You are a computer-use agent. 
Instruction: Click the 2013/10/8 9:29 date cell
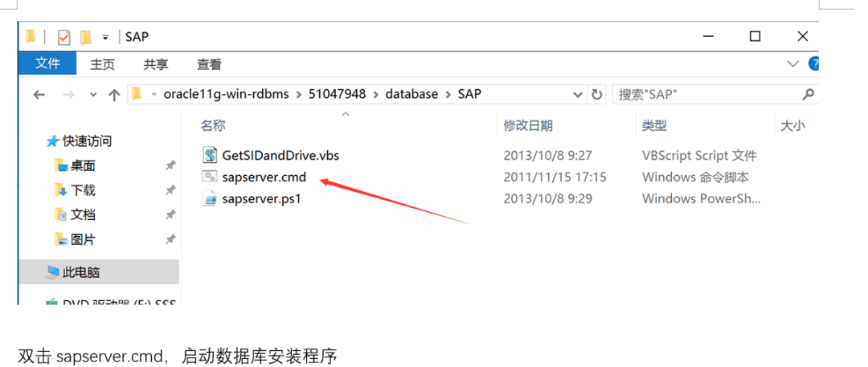pos(547,198)
